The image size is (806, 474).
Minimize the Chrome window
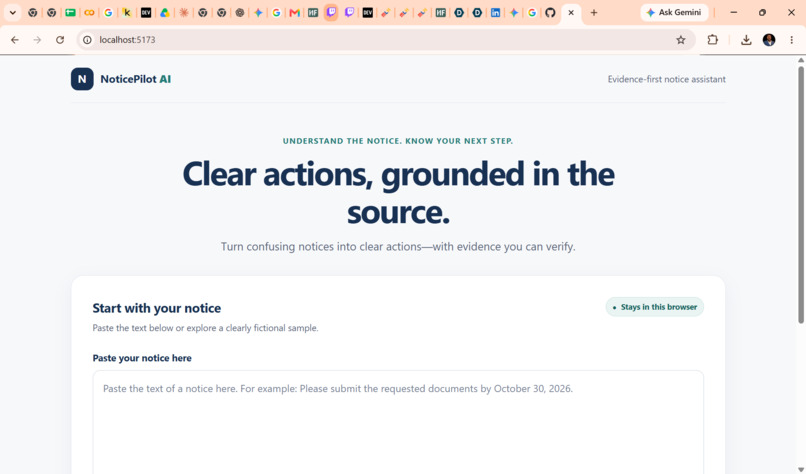click(734, 12)
